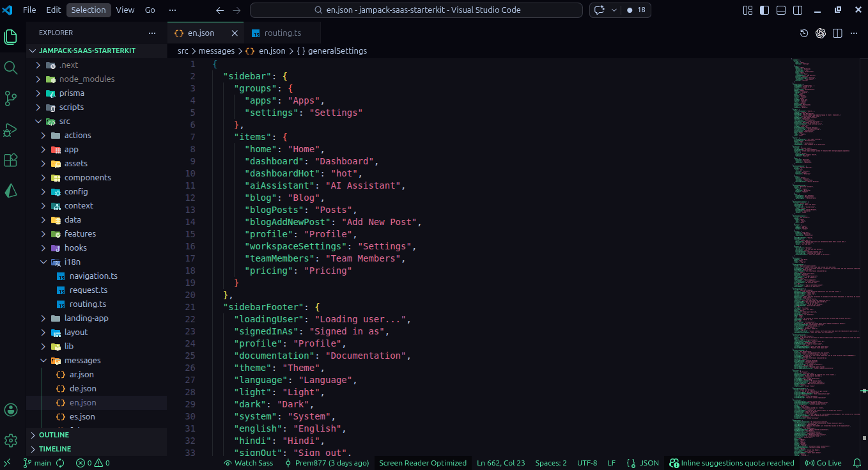Open the timeline history icon in editor toolbar

click(x=805, y=33)
